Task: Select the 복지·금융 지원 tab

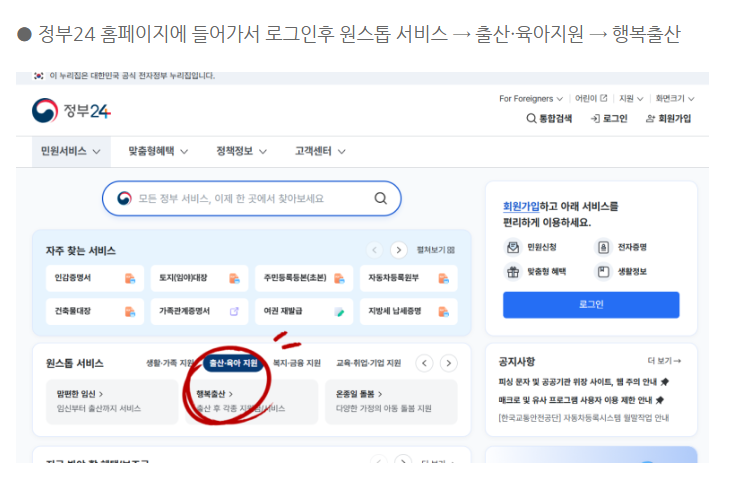Action: 297,363
